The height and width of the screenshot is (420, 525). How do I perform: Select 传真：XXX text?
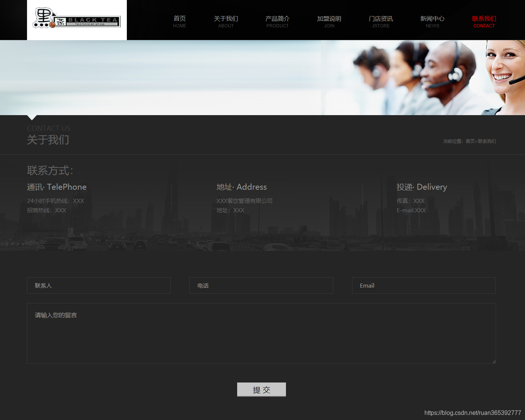pyautogui.click(x=411, y=201)
